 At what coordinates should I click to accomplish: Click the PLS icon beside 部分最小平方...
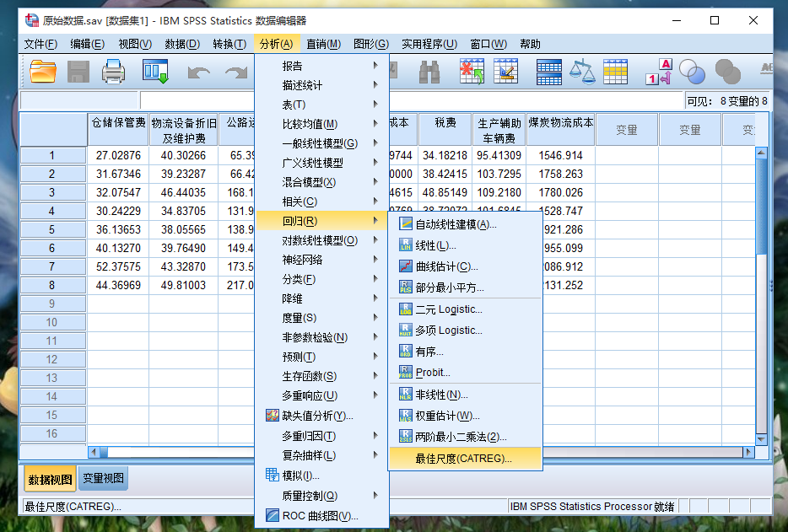point(406,287)
